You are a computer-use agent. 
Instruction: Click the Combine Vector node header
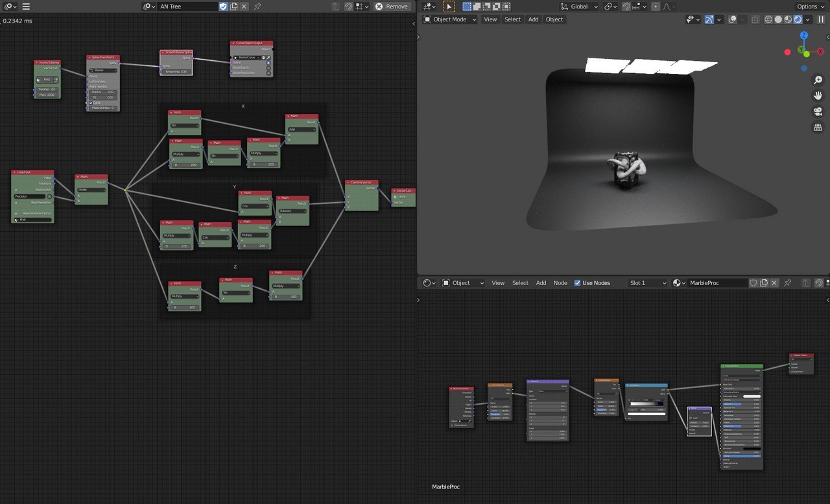[362, 183]
